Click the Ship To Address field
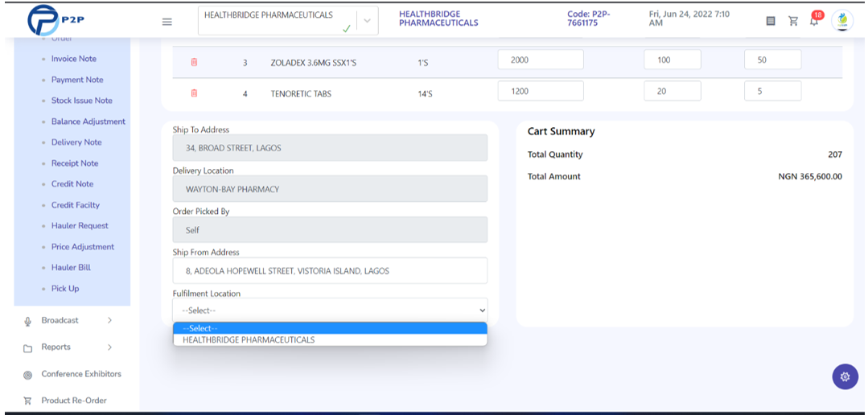Image resolution: width=868 pixels, height=415 pixels. click(330, 148)
